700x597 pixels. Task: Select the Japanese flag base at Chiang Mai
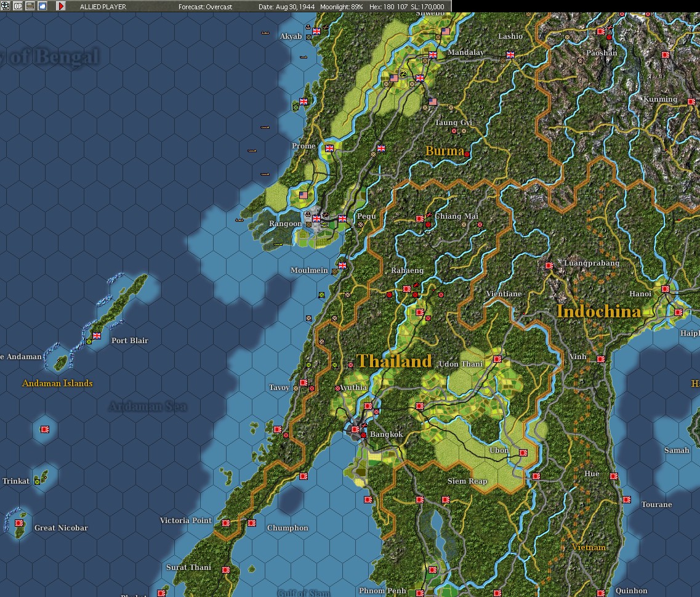pyautogui.click(x=420, y=219)
